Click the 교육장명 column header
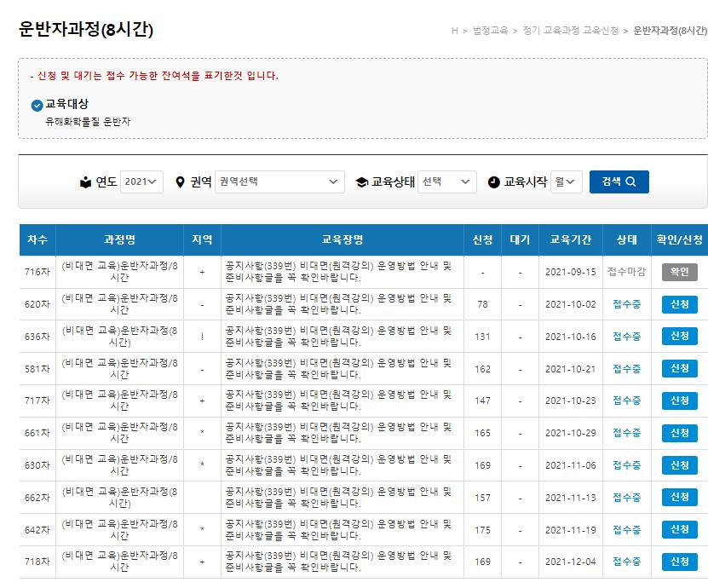 (x=342, y=239)
